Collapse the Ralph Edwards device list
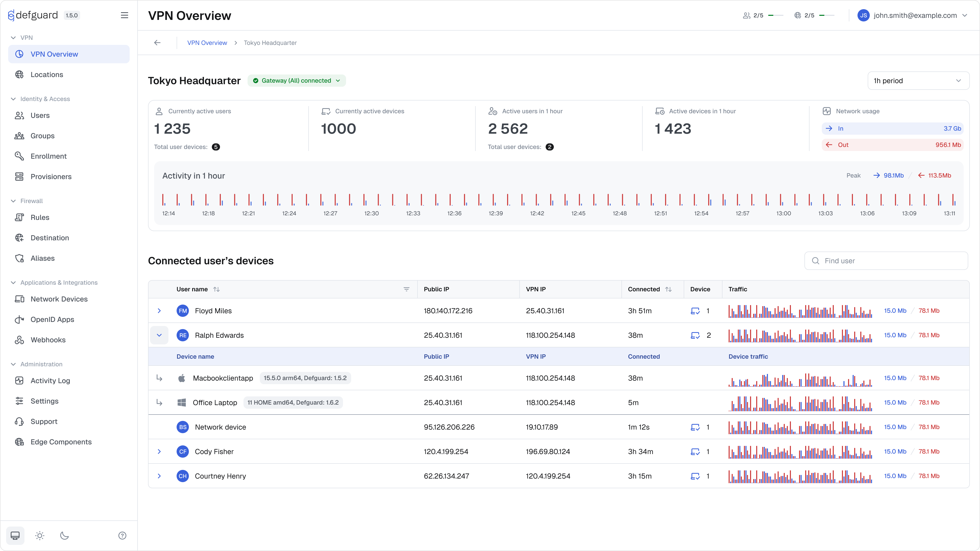 160,335
